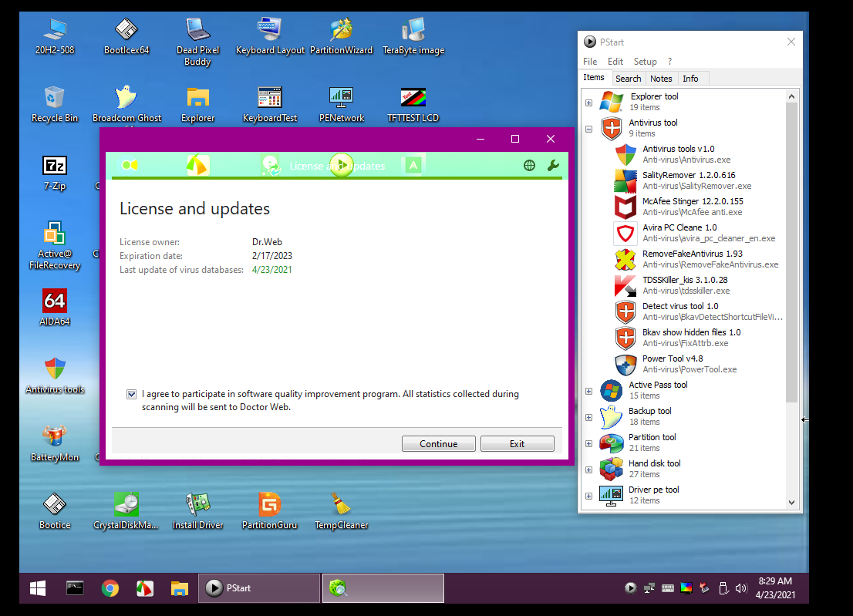Select TDSSKiller_kis 3.1.0.28 entry
The image size is (853, 616).
pos(699,285)
